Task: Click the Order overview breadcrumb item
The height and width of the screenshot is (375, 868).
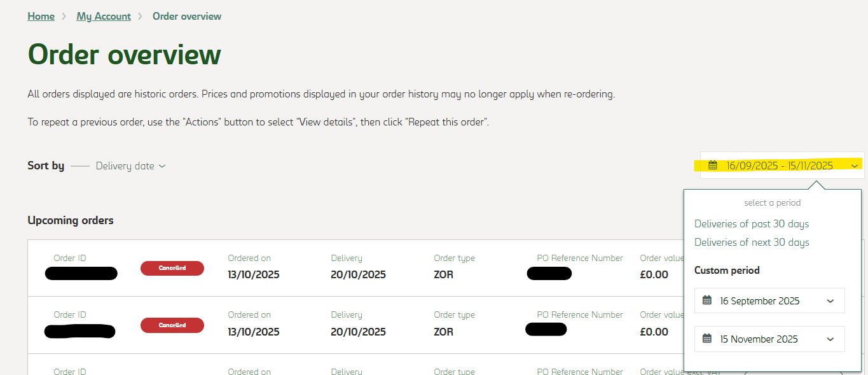Action: (x=187, y=17)
